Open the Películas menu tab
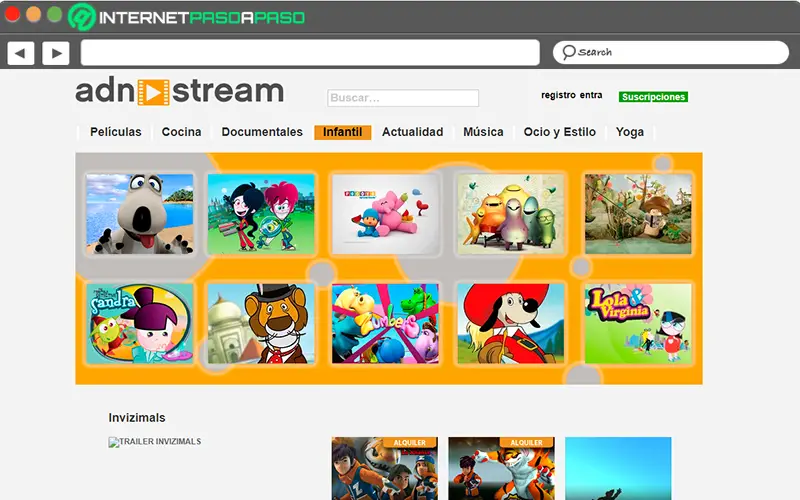This screenshot has width=800, height=500. [116, 132]
